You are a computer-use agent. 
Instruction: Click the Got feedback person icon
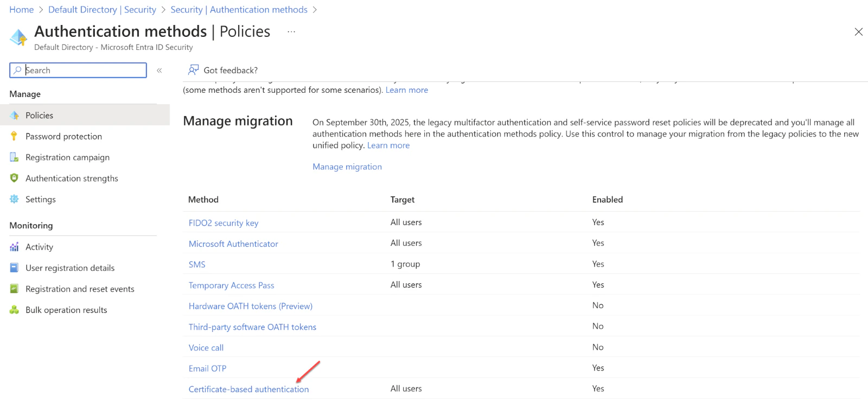point(193,70)
